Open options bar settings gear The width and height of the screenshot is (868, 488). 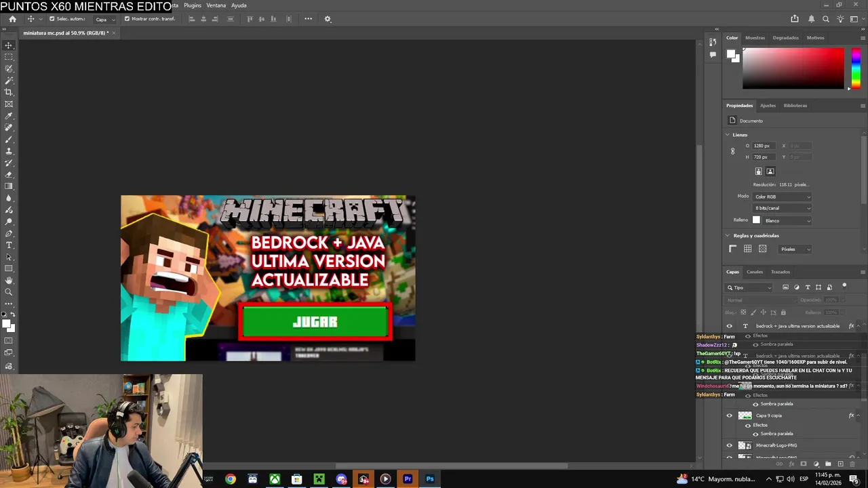click(x=328, y=19)
